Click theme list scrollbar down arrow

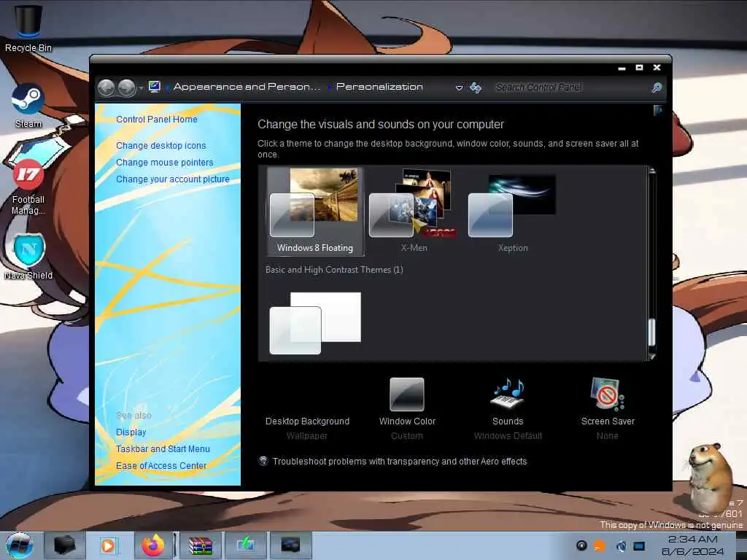coord(652,357)
